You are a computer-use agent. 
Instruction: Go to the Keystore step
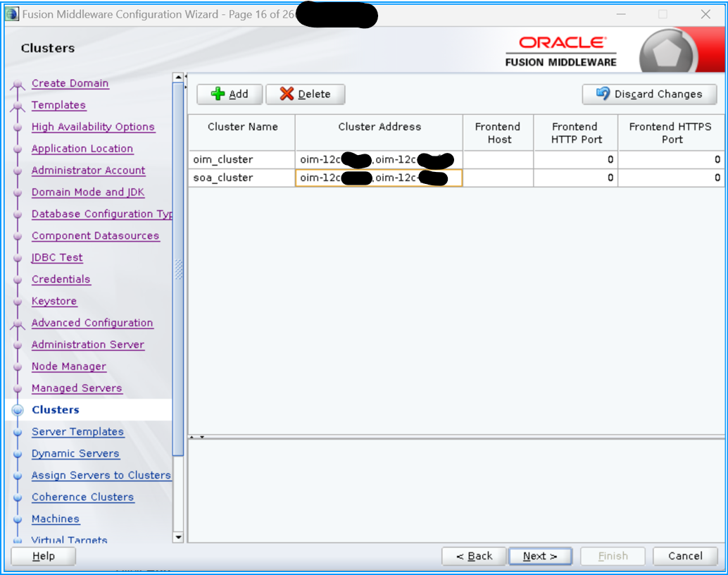(x=54, y=301)
